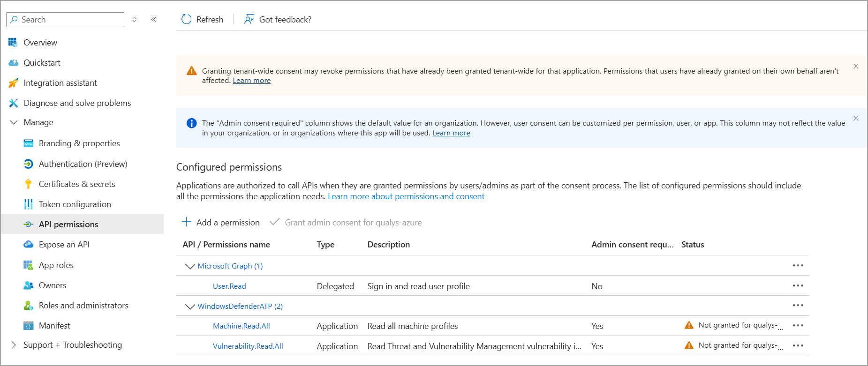
Task: Click the Quickstart cloud icon
Action: [13, 63]
